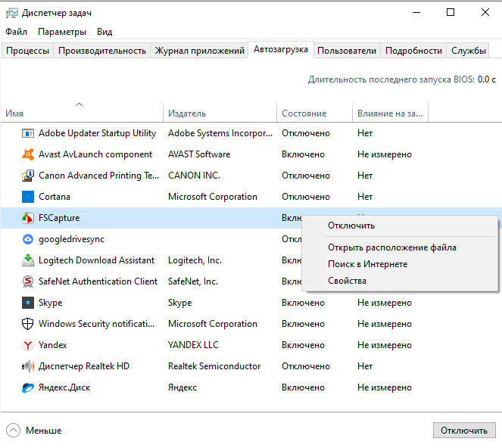This screenshot has width=502, height=448.
Task: Click the blue Cortana icon
Action: [28, 197]
